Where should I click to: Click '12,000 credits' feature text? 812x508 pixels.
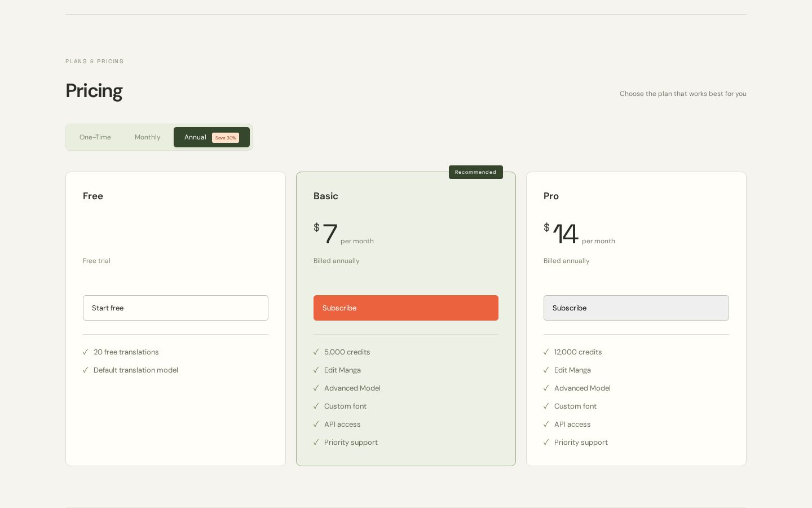pyautogui.click(x=578, y=352)
